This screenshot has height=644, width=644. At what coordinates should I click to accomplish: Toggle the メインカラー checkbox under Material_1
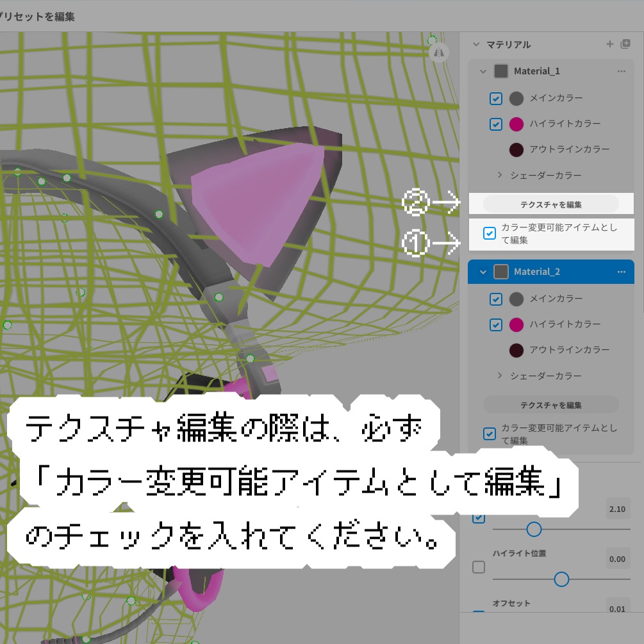(495, 98)
